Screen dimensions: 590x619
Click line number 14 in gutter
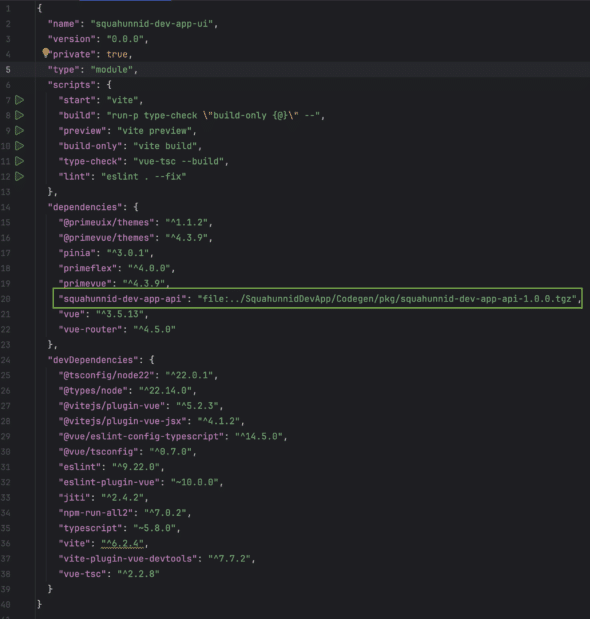(6, 207)
